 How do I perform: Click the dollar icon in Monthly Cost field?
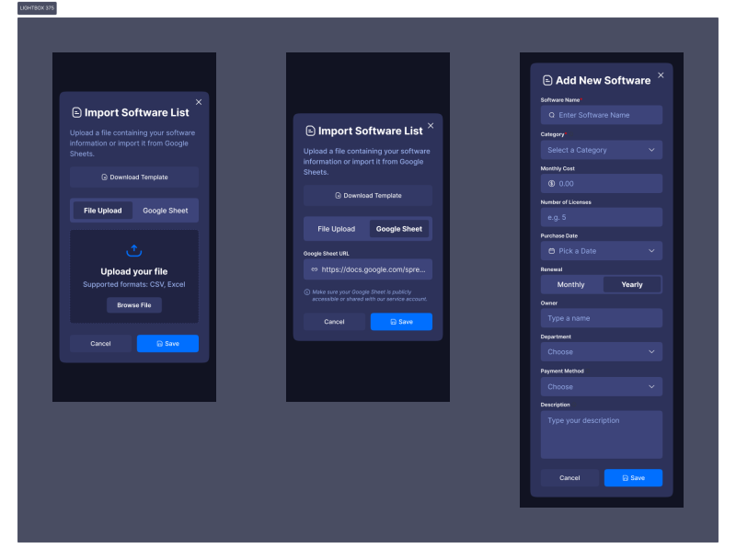point(551,183)
